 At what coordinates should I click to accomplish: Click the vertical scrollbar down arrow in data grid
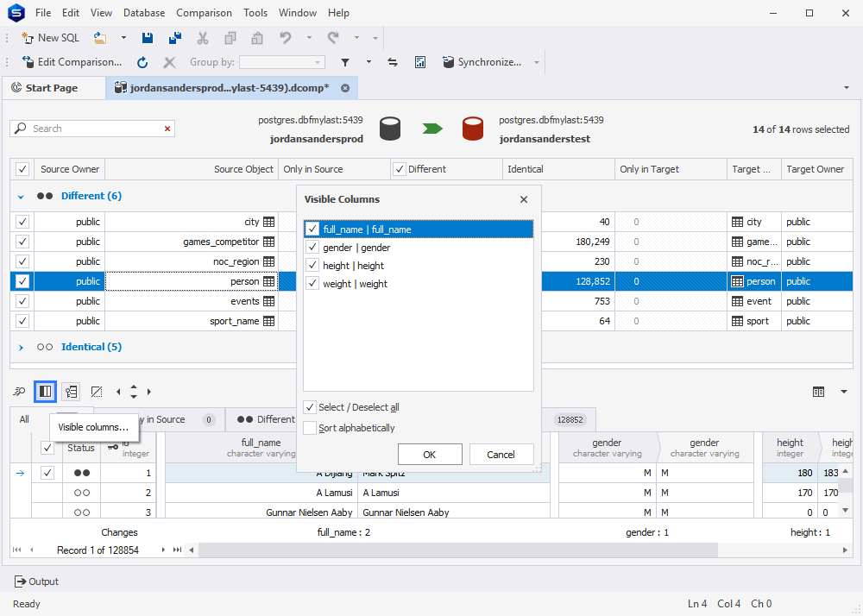[x=846, y=511]
